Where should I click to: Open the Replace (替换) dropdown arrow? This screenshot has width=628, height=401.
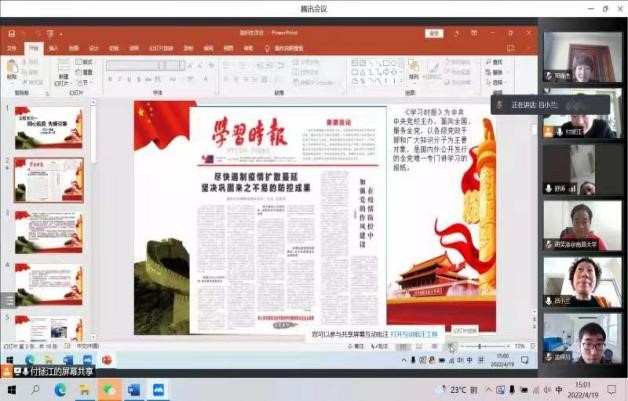pos(508,73)
